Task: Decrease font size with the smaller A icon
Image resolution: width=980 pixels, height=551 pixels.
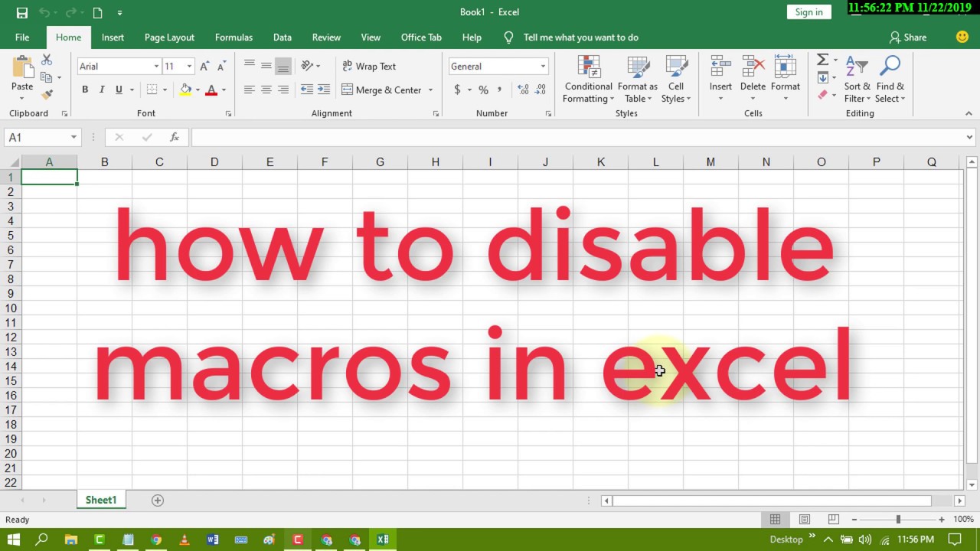Action: 220,67
